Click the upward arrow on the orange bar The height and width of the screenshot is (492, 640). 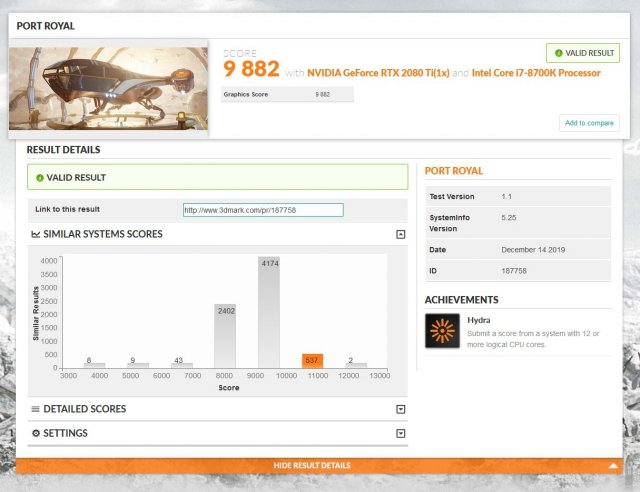pyautogui.click(x=613, y=465)
